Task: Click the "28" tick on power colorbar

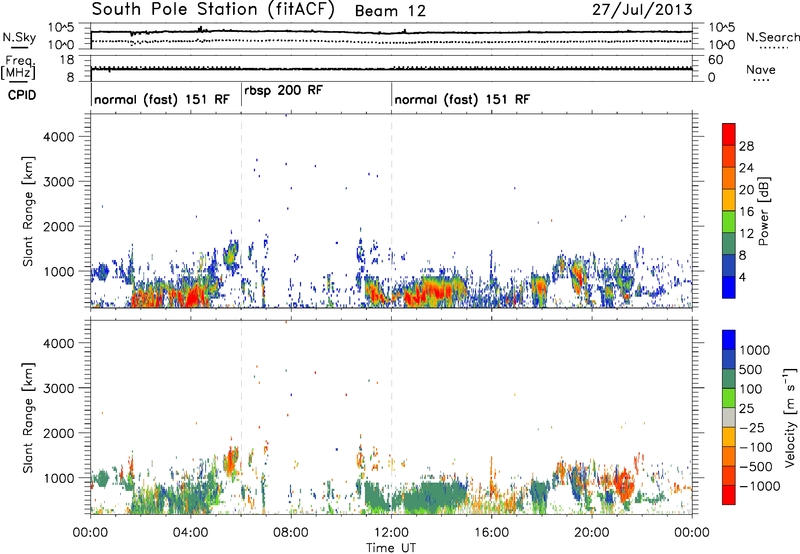Action: [746, 146]
